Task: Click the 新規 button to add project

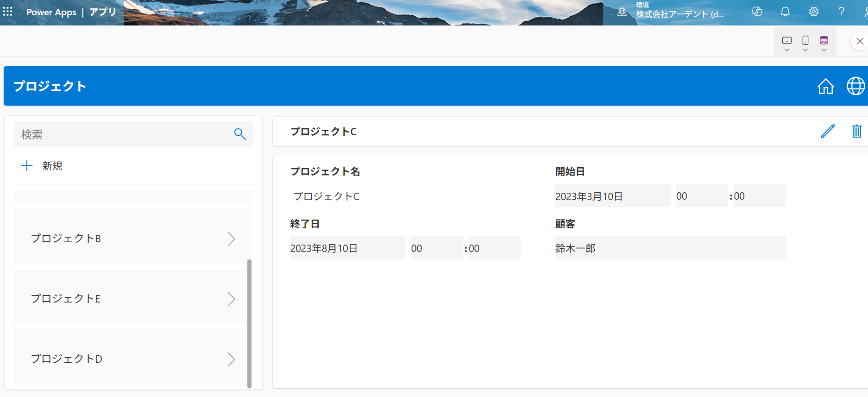Action: coord(43,166)
